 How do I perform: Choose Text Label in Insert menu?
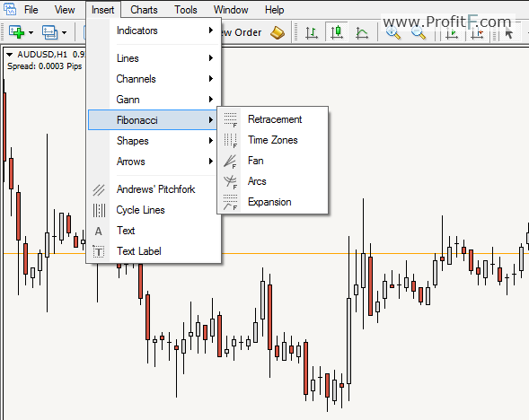(x=154, y=251)
